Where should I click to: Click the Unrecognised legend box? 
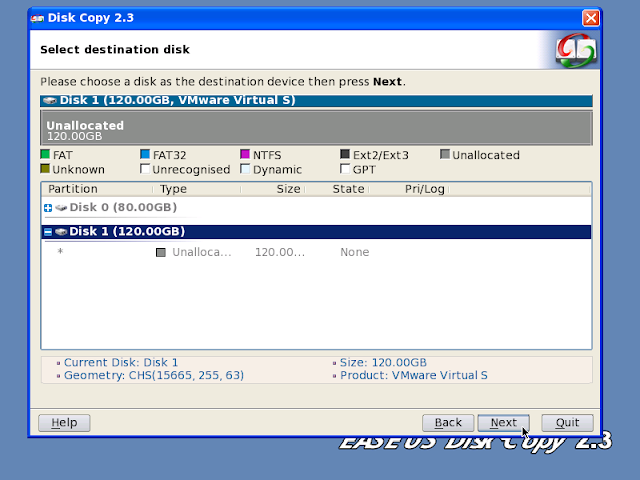[145, 169]
